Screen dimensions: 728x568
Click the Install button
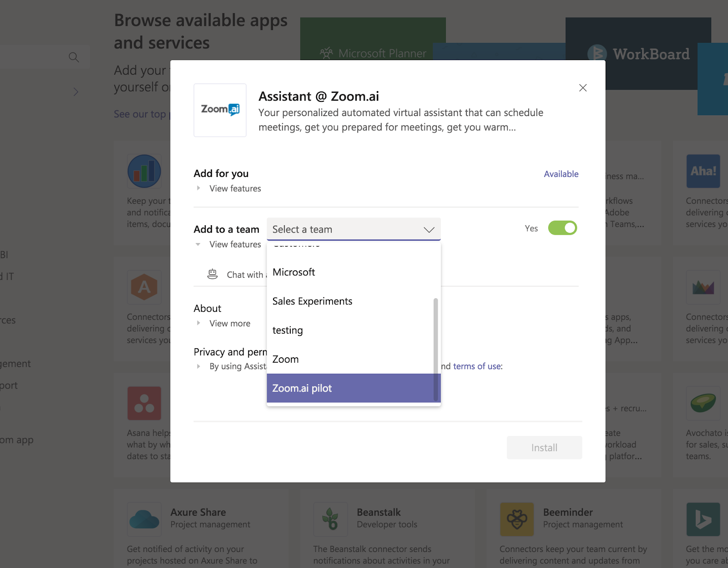point(544,448)
